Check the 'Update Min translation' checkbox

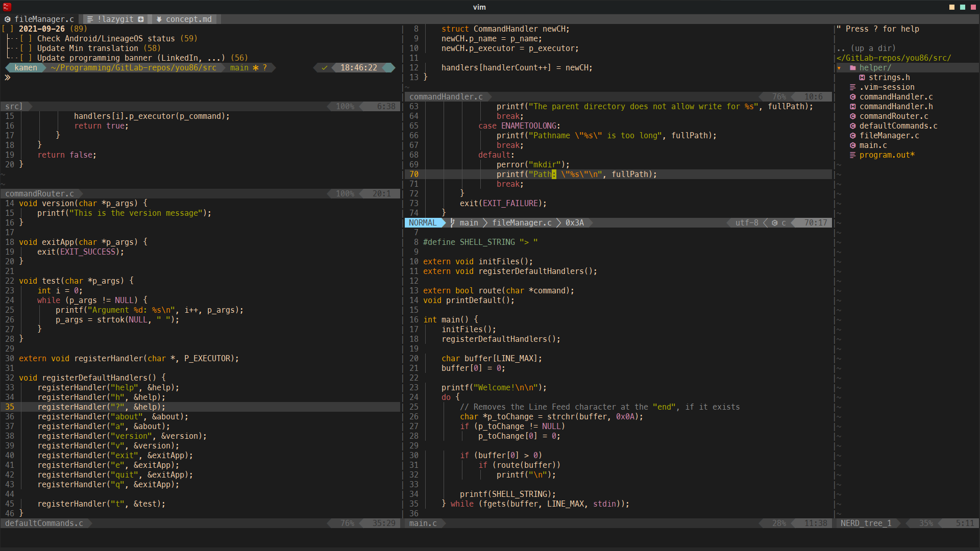(26, 48)
